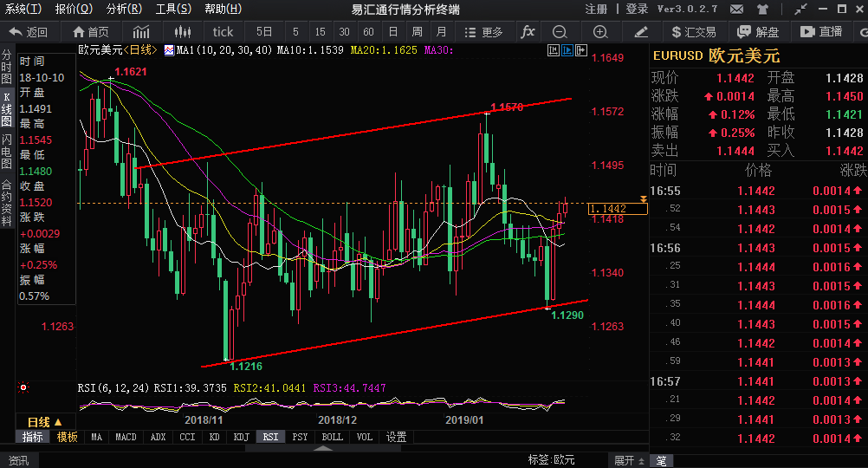
Task: Click the MA1 moving average legend icon
Action: (170, 49)
